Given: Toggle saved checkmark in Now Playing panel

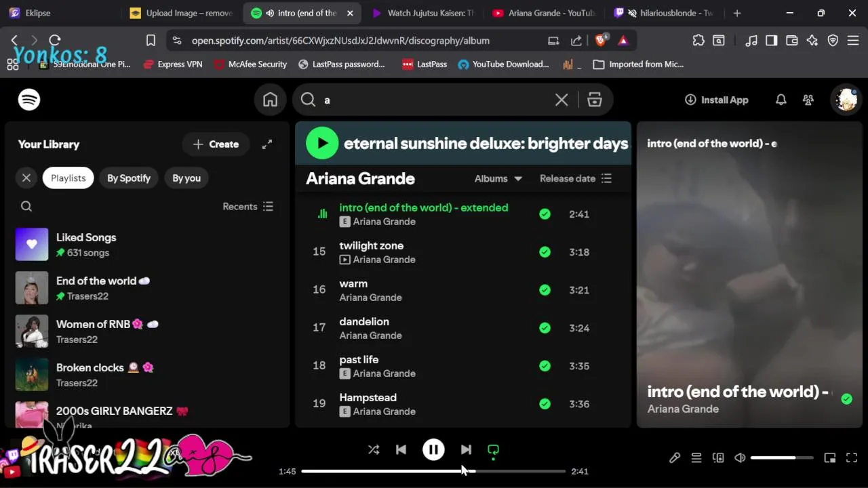Looking at the screenshot, I should point(846,399).
